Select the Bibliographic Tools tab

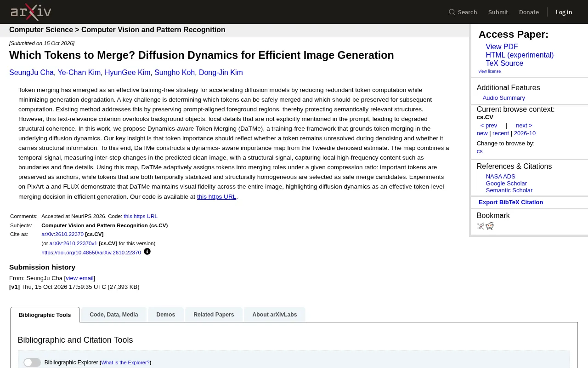pos(45,315)
